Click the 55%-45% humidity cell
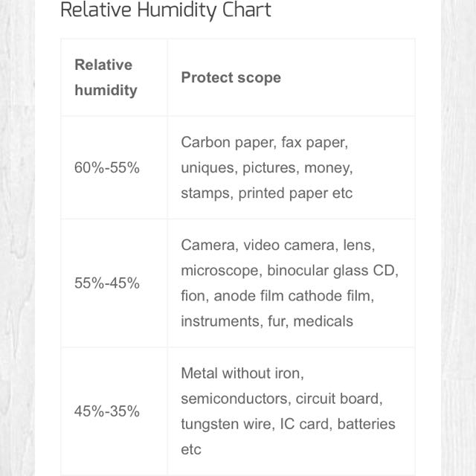Viewport: 476px width, 476px height. tap(106, 283)
